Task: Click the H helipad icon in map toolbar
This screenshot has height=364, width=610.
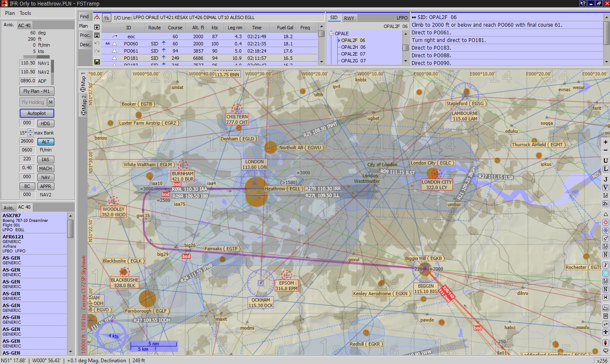Action: 606,297
